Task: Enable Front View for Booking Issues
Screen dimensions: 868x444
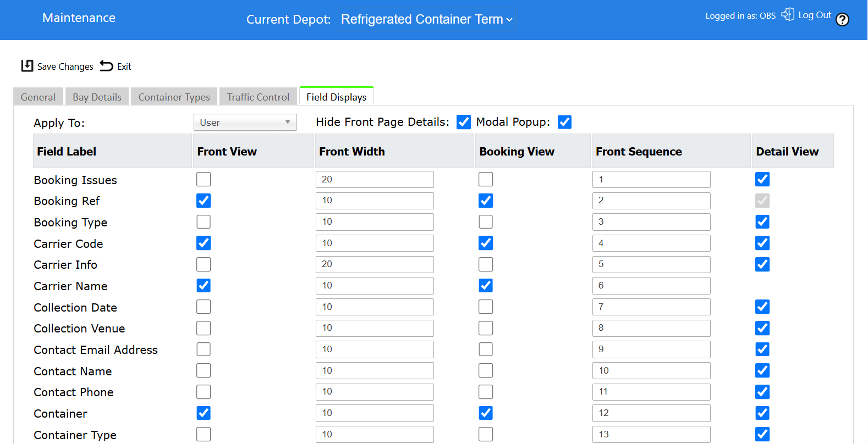Action: 204,179
